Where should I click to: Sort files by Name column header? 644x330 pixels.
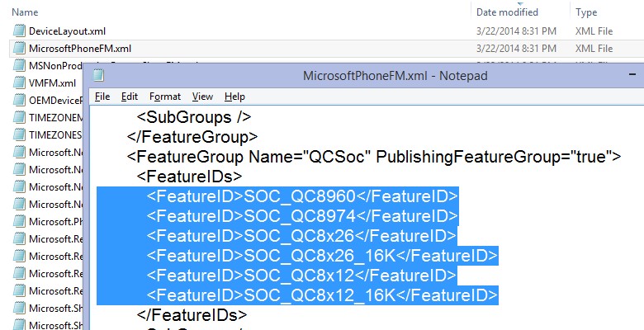click(25, 12)
